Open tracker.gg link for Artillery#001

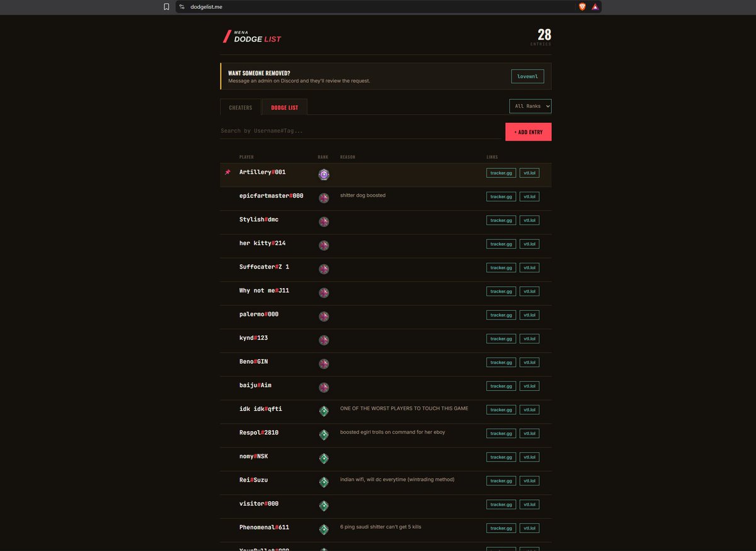pyautogui.click(x=501, y=173)
